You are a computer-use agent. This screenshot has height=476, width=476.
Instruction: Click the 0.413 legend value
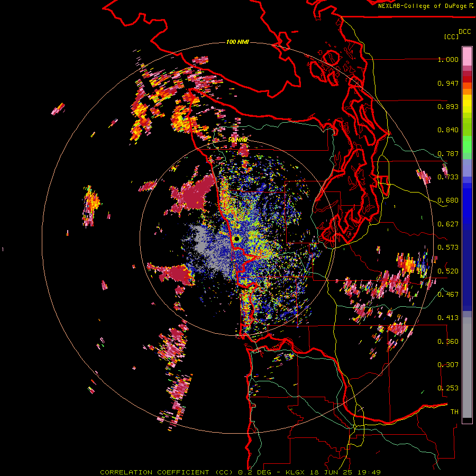(448, 318)
